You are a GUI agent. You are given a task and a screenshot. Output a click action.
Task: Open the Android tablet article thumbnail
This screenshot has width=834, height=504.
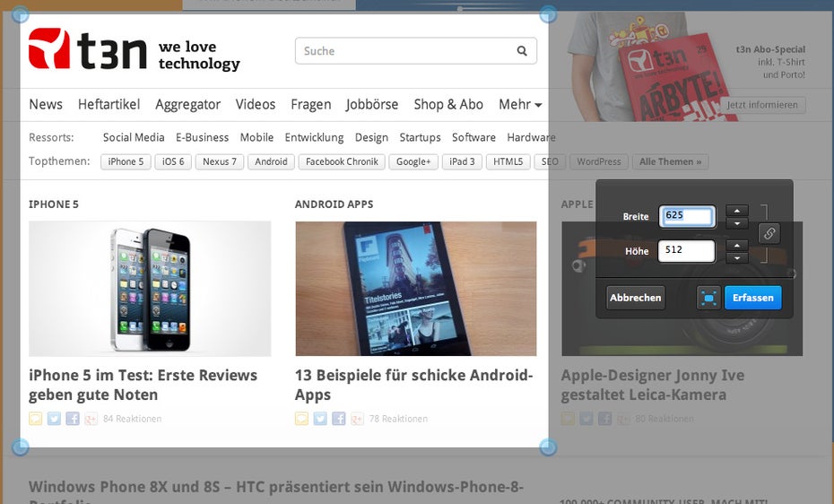pyautogui.click(x=416, y=289)
